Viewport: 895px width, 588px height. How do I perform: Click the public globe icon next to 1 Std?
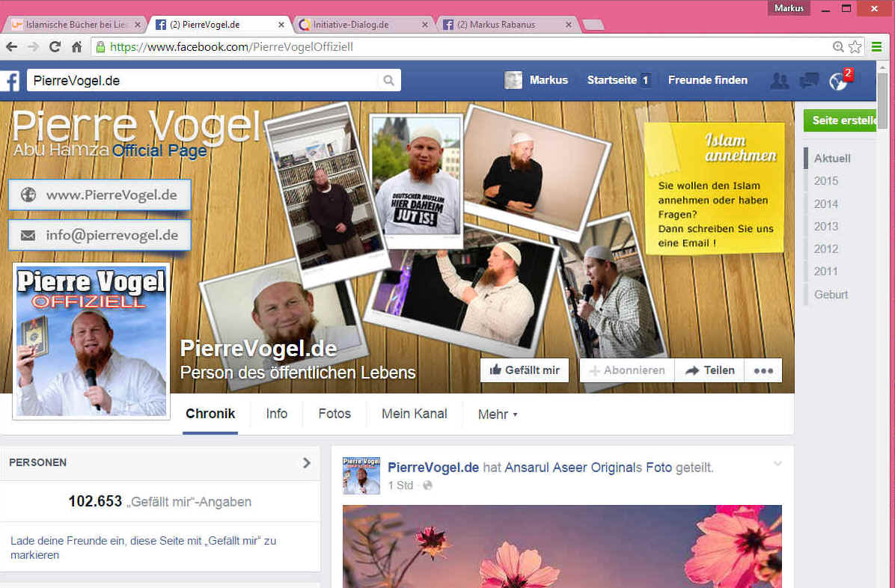pyautogui.click(x=427, y=486)
